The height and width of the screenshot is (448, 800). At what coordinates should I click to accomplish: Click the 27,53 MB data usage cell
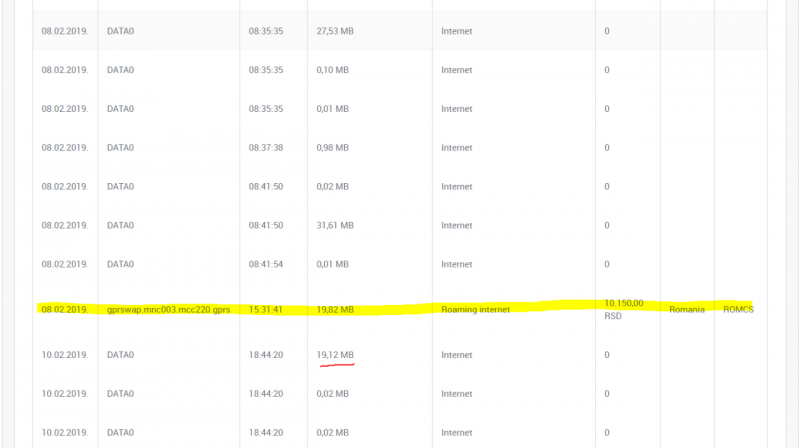pyautogui.click(x=335, y=31)
